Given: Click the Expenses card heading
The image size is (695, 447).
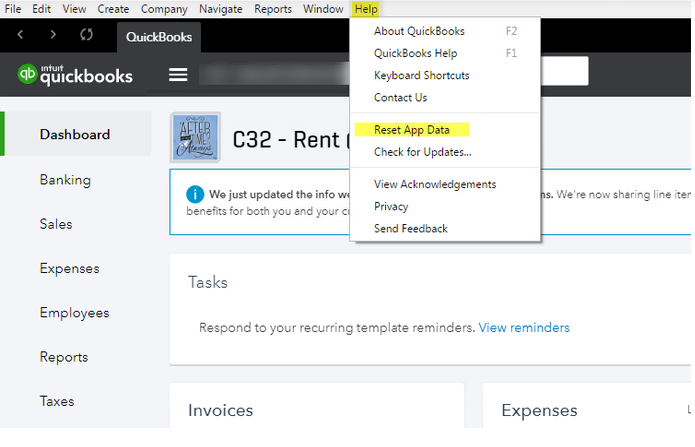Looking at the screenshot, I should 539,410.
